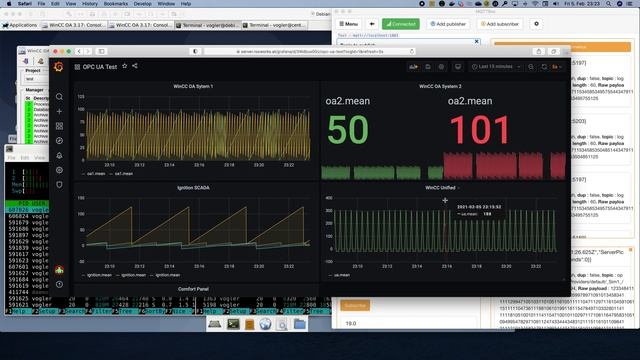Open the File menu in menu bar

click(41, 4)
